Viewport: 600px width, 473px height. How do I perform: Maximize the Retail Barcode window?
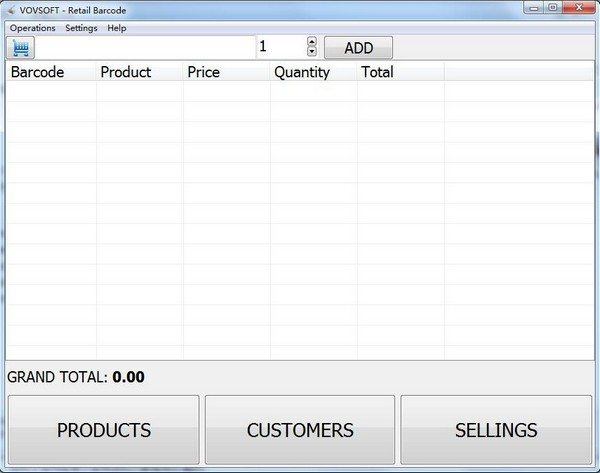(552, 8)
